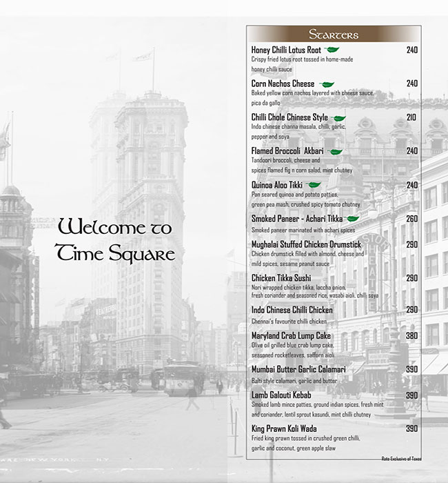Click the Welcome to Time Square heading
This screenshot has height=483, width=448.
coord(116,239)
